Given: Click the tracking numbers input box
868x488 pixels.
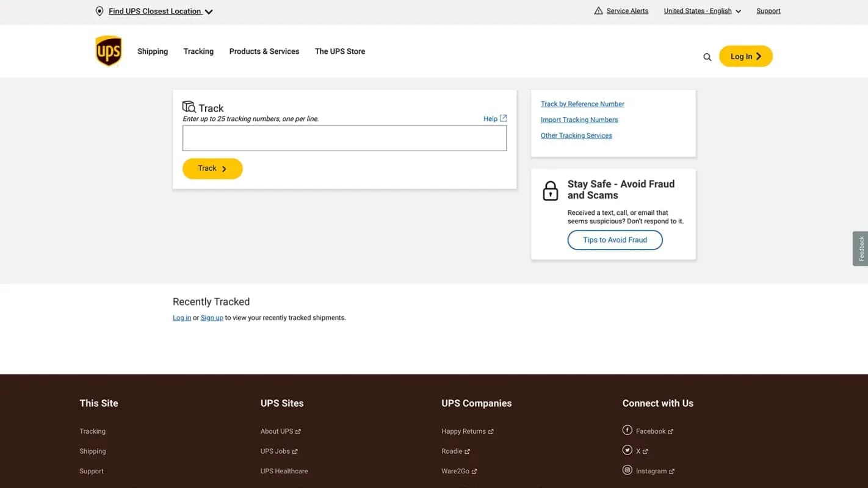Looking at the screenshot, I should coord(344,138).
